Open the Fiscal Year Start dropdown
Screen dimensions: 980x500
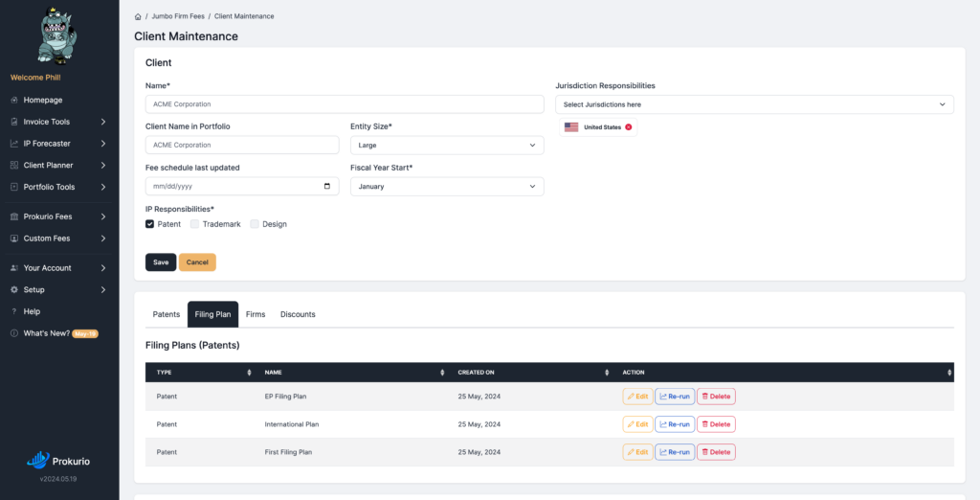[x=447, y=187]
